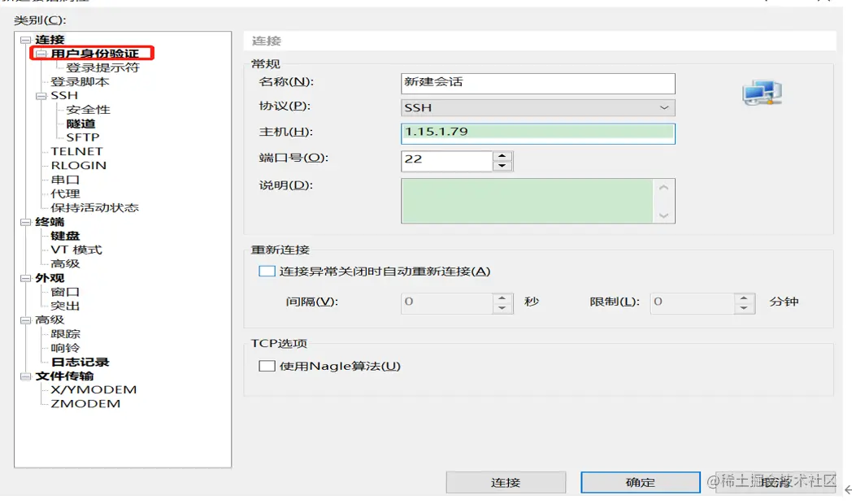852x504 pixels.
Task: Select 突出 under 外观
Action: tap(65, 306)
